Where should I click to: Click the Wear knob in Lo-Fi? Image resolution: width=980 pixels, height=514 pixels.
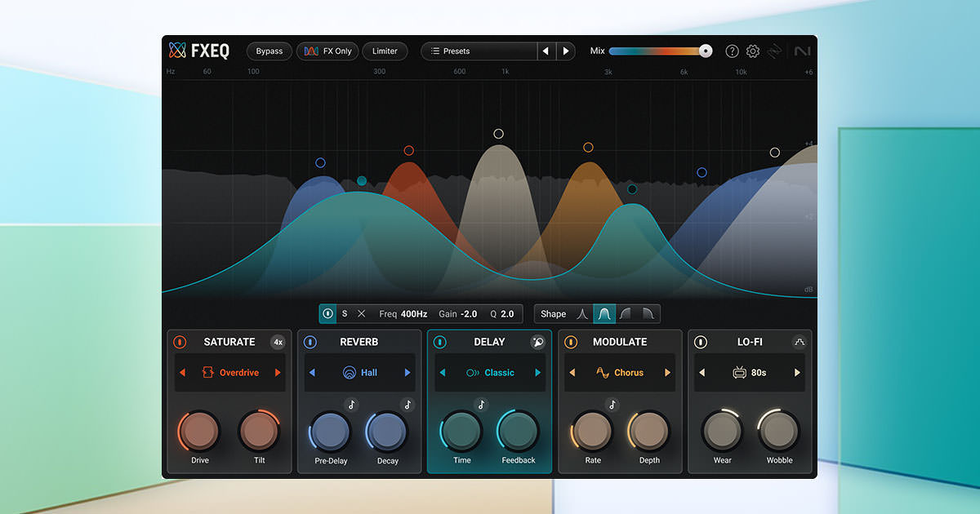[723, 432]
